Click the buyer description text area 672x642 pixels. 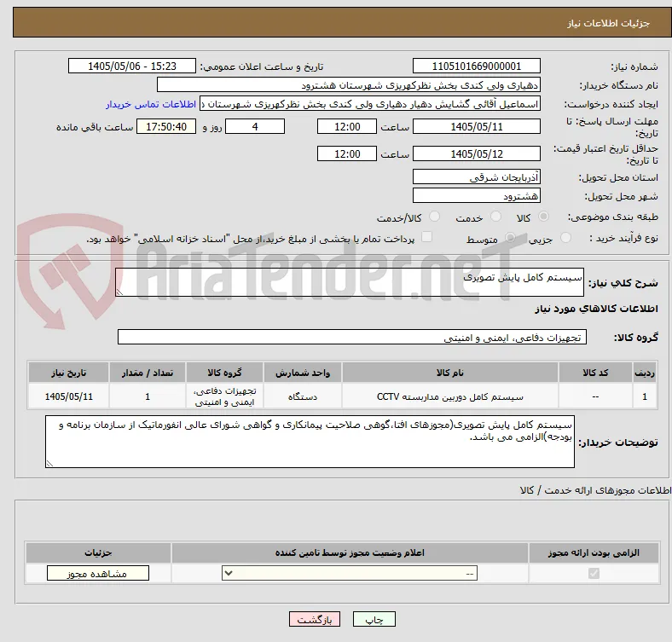click(310, 442)
